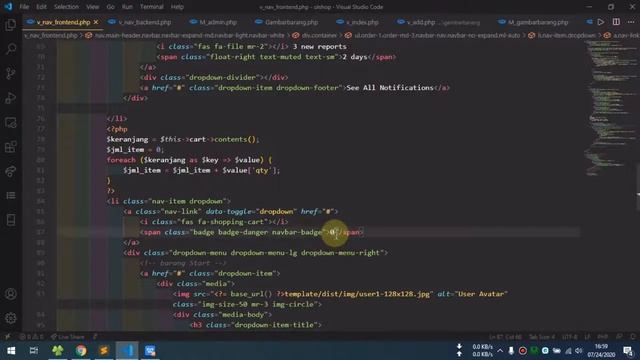Click the 'badge badge-danger navbar-badge' class string

[x=258, y=232]
